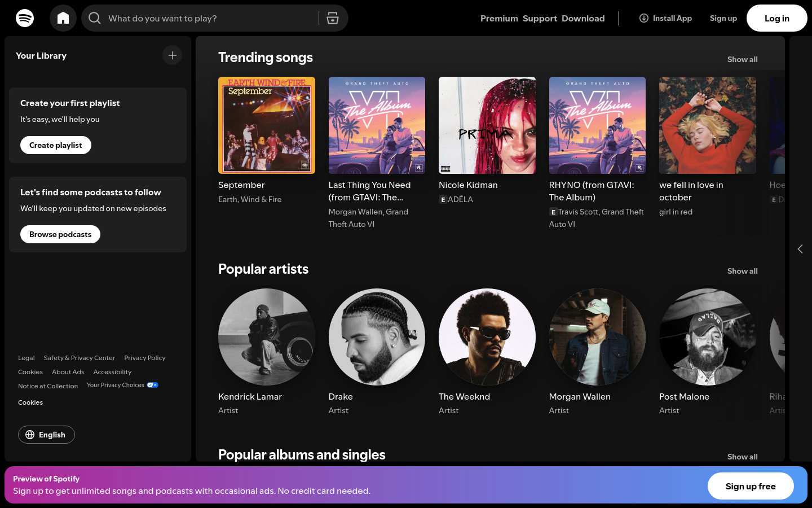This screenshot has height=508, width=812.
Task: Show all Popular albums and singles
Action: click(742, 457)
